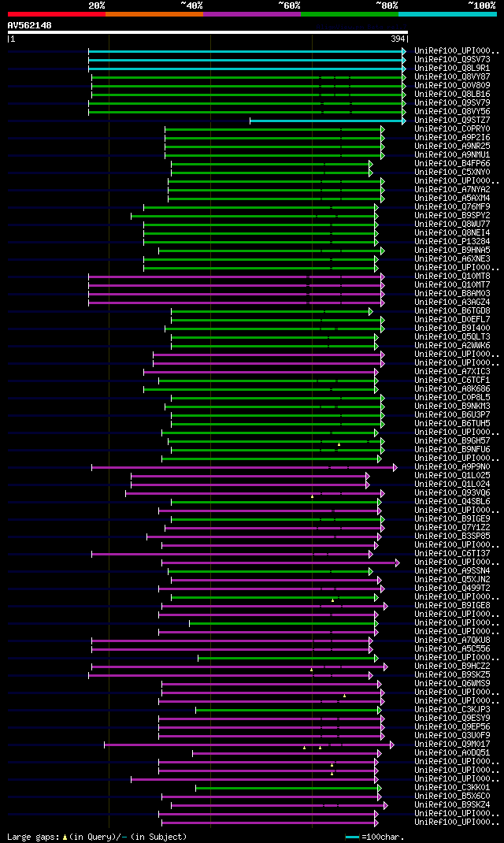The height and width of the screenshot is (843, 504).
Task: Click the purple ~60% identity legend segment
Action: [x=252, y=14]
